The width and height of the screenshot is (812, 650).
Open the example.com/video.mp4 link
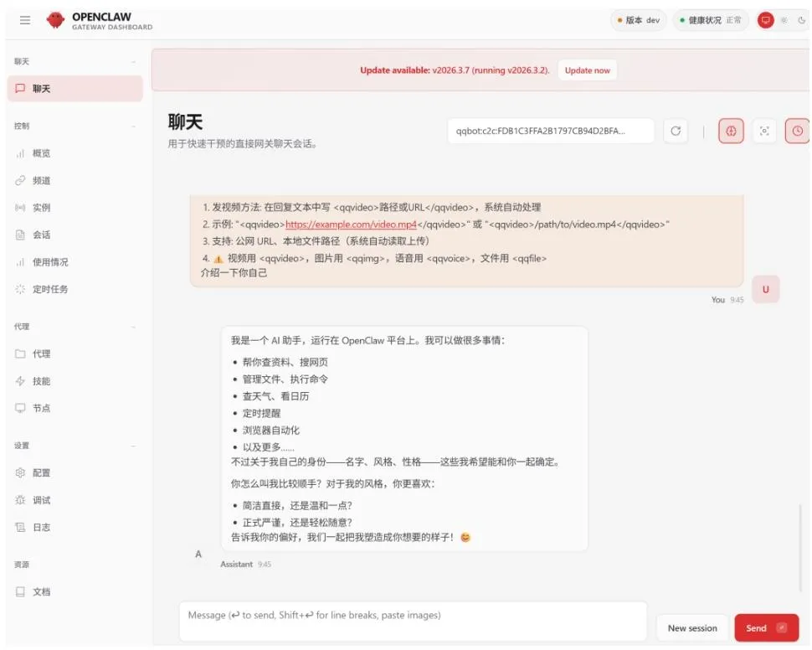tap(351, 224)
